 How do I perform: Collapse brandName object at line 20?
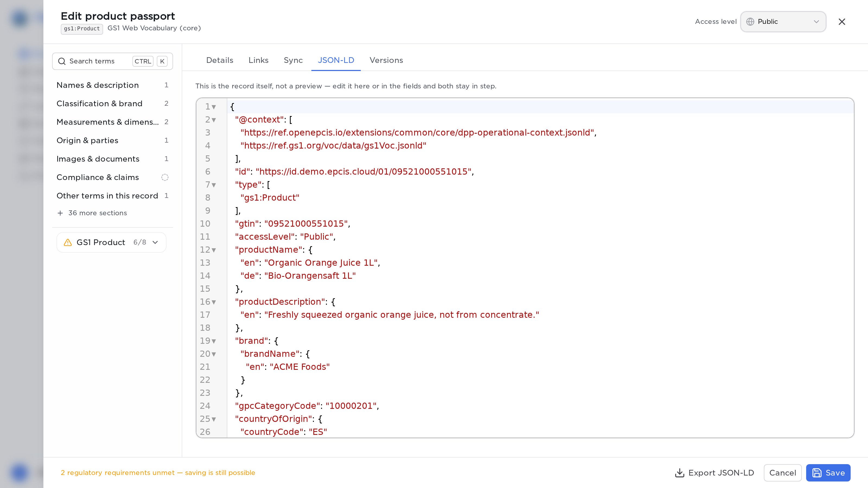coord(214,354)
